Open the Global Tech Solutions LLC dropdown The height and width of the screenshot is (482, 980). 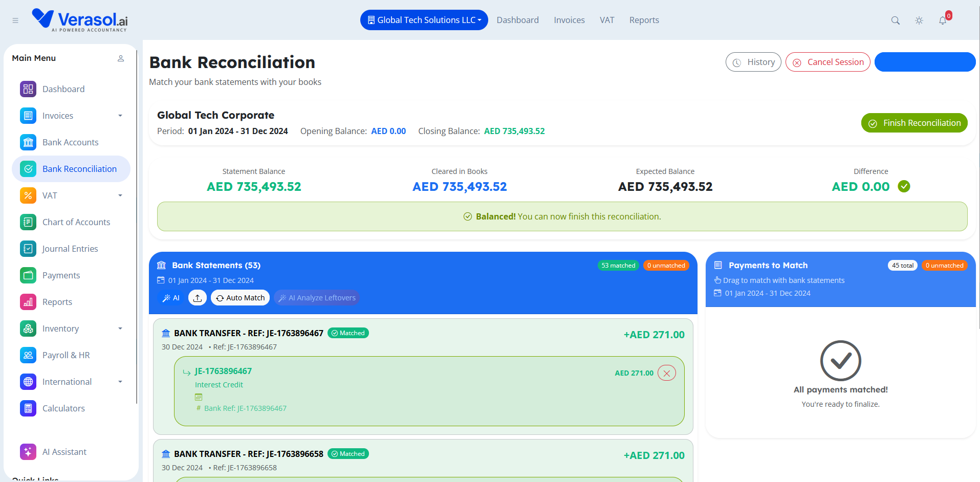click(424, 20)
